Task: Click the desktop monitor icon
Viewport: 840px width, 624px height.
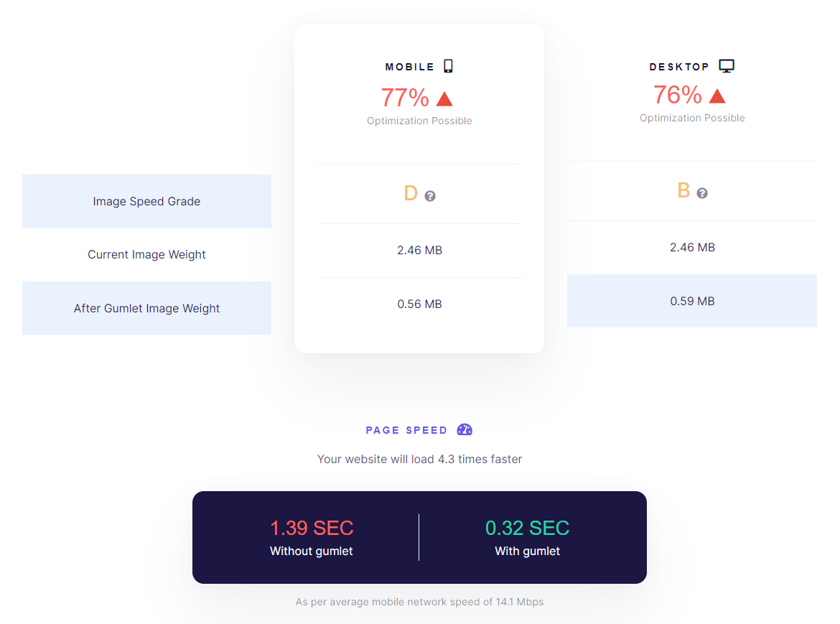Action: [x=727, y=66]
